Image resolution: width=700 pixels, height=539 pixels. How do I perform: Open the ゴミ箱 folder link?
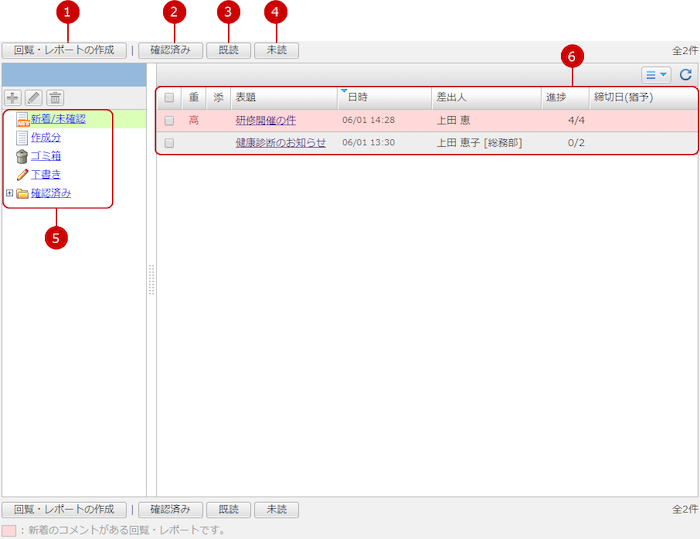(x=46, y=156)
